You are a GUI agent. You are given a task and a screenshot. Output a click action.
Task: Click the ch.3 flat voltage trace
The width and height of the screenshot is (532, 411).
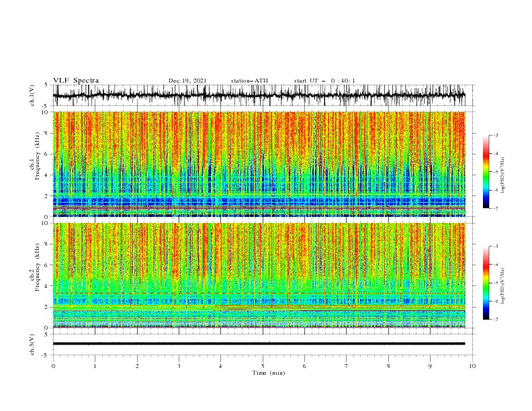(259, 344)
